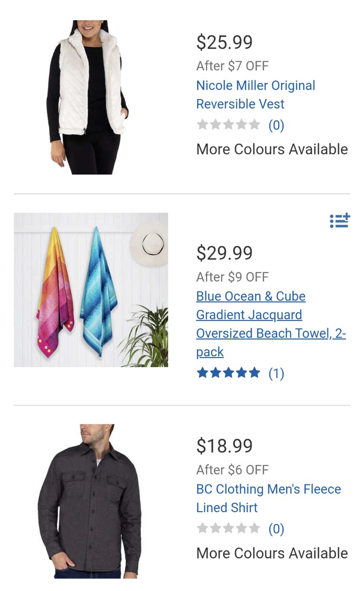This screenshot has height=591, width=364.
Task: Open the Nicole Miller Original Reversible Vest link
Action: pos(256,94)
